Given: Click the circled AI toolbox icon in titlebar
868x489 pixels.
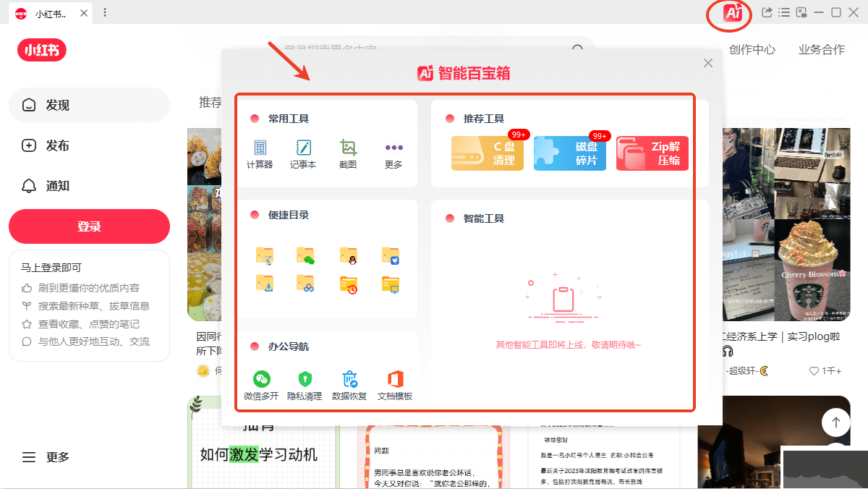Looking at the screenshot, I should pos(728,12).
